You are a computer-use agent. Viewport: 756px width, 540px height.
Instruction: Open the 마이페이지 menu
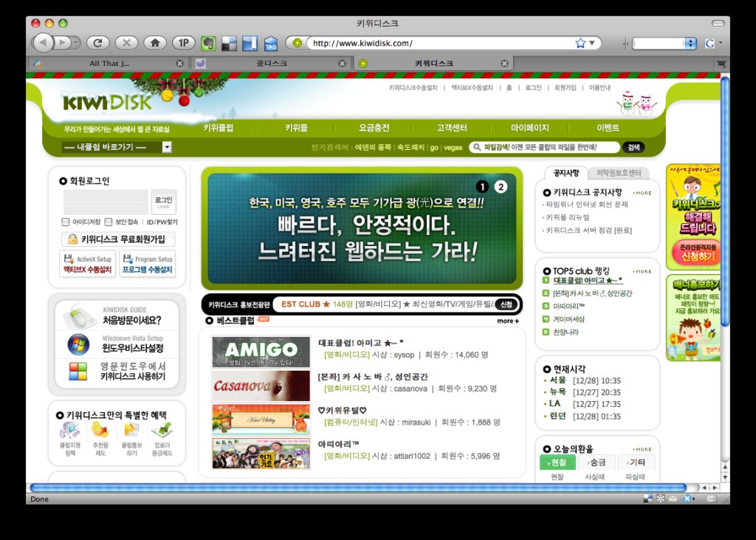[x=530, y=128]
